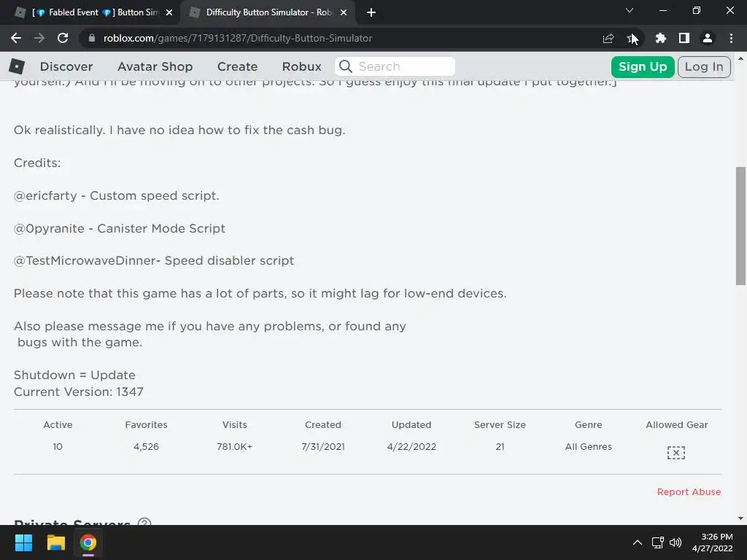The height and width of the screenshot is (560, 747).
Task: Go back with the browser back arrow
Action: pos(16,38)
